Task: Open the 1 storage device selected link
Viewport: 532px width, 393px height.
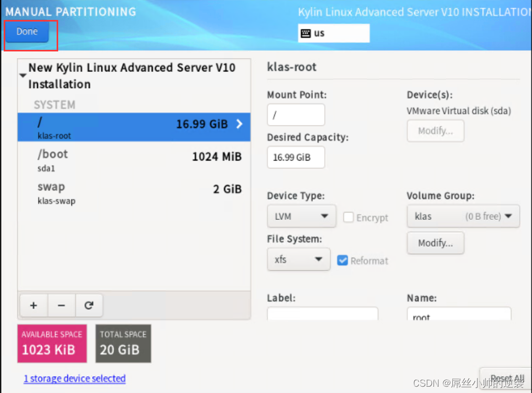Action: [74, 378]
